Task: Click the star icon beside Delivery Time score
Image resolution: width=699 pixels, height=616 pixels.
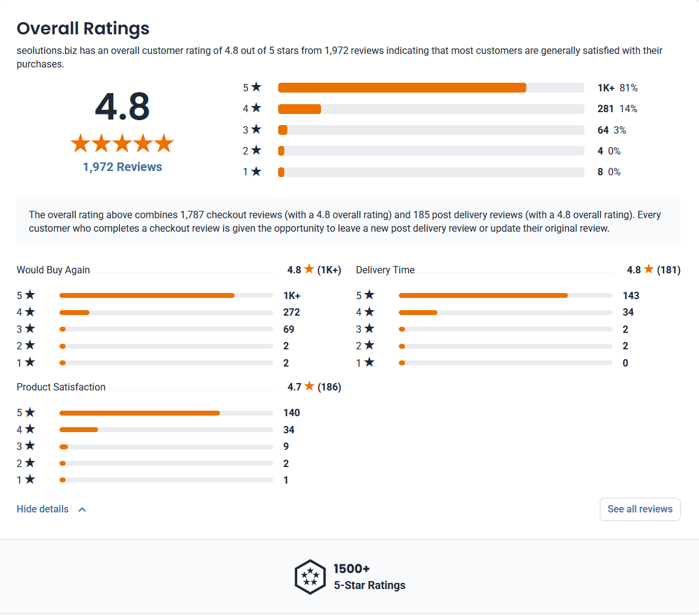Action: pos(649,269)
